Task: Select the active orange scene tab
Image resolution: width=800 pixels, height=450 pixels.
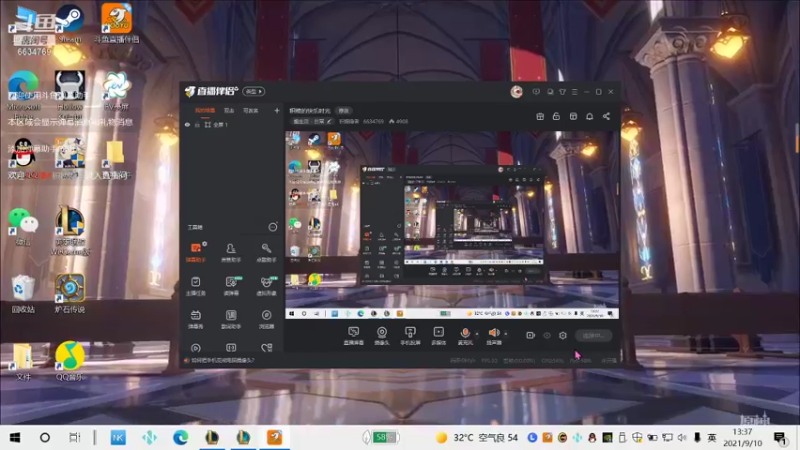Action: [205, 110]
